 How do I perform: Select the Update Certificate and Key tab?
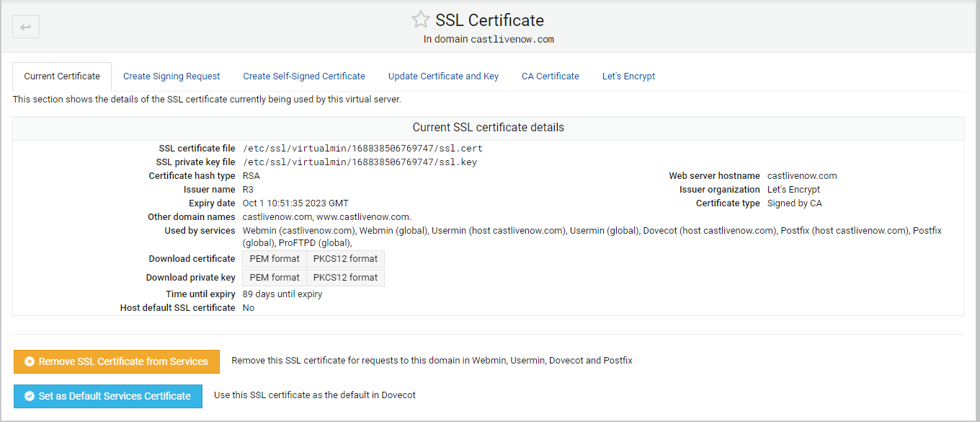(443, 76)
